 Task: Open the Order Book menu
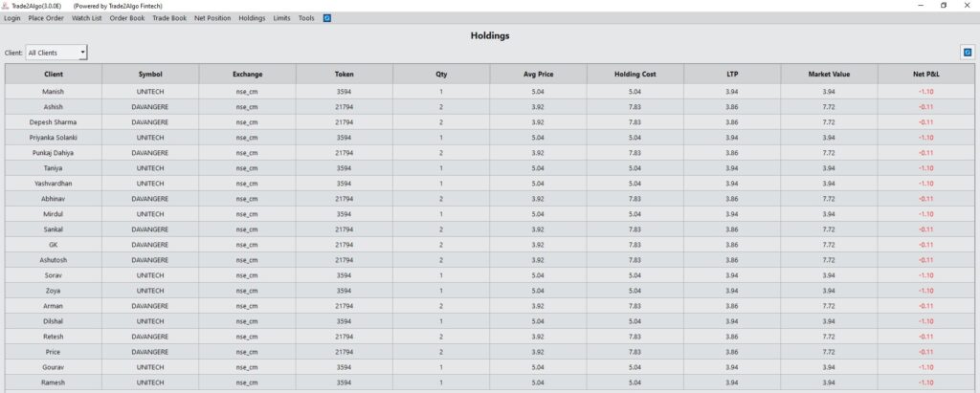[127, 18]
